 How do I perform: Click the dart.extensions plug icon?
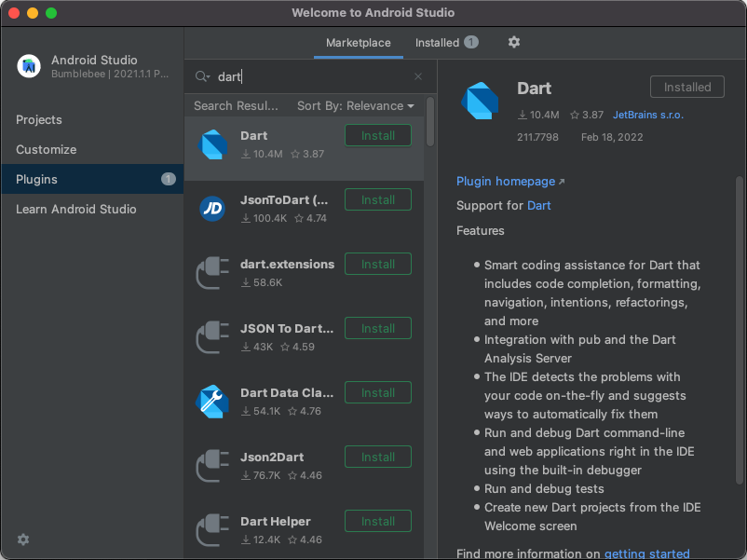pos(212,273)
